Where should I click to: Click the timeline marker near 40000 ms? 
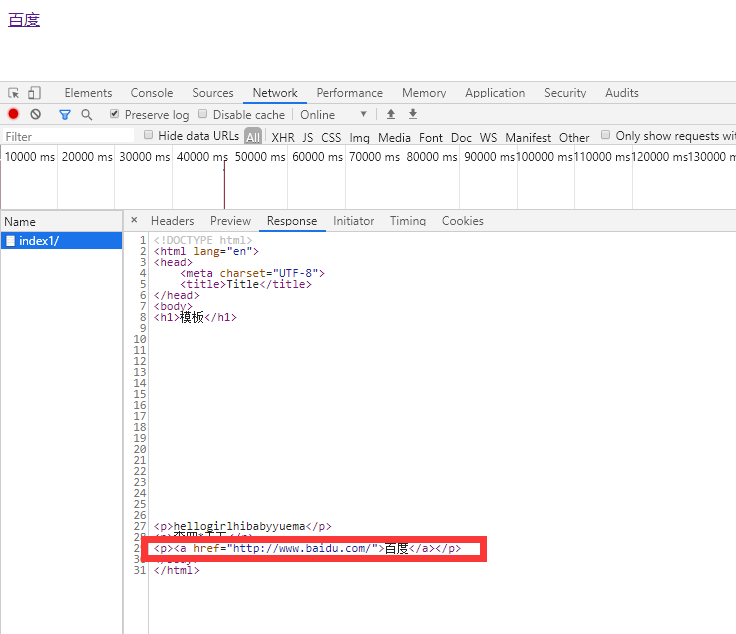coord(224,185)
